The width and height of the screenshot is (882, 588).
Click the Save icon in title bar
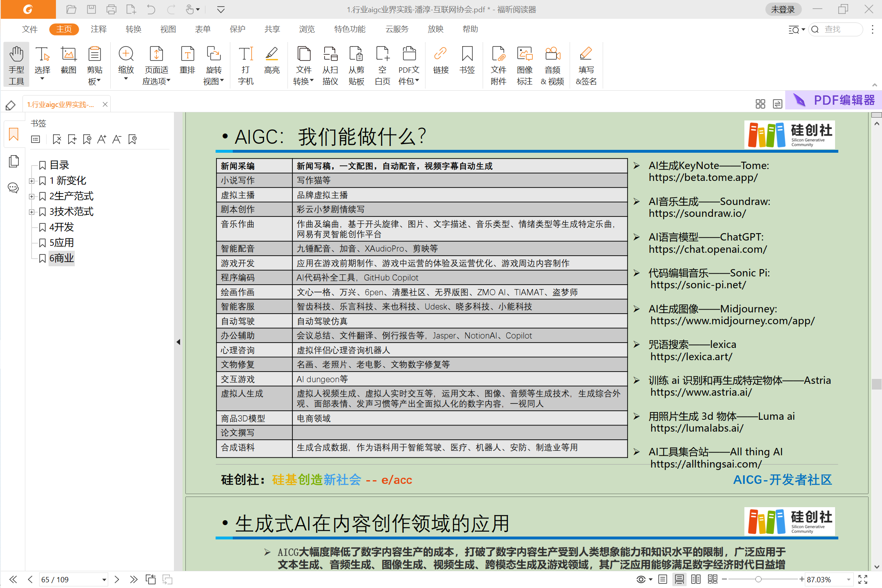[x=91, y=9]
